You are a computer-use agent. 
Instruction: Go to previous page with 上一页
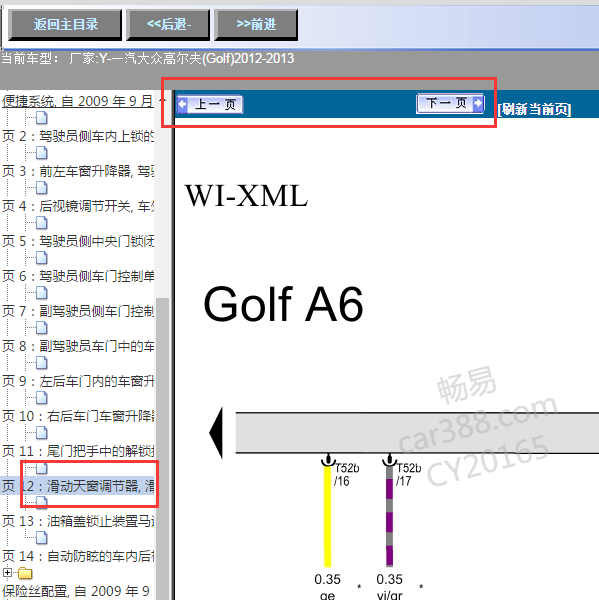pos(210,104)
